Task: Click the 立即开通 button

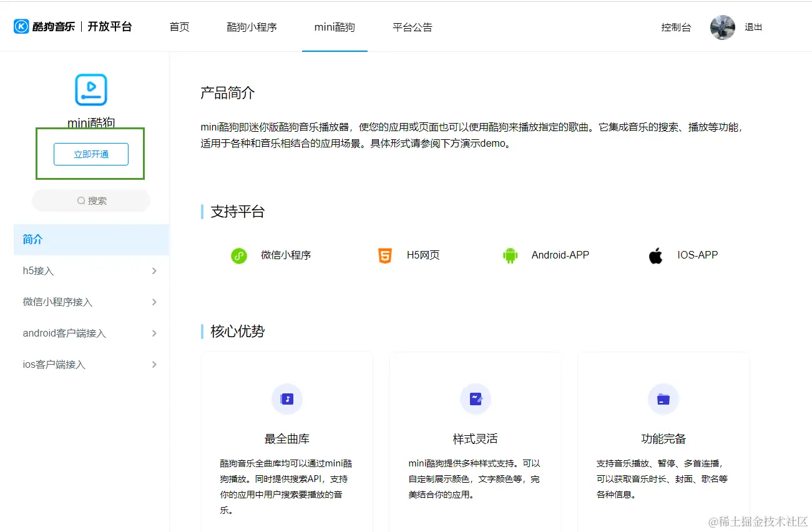Action: coord(90,154)
